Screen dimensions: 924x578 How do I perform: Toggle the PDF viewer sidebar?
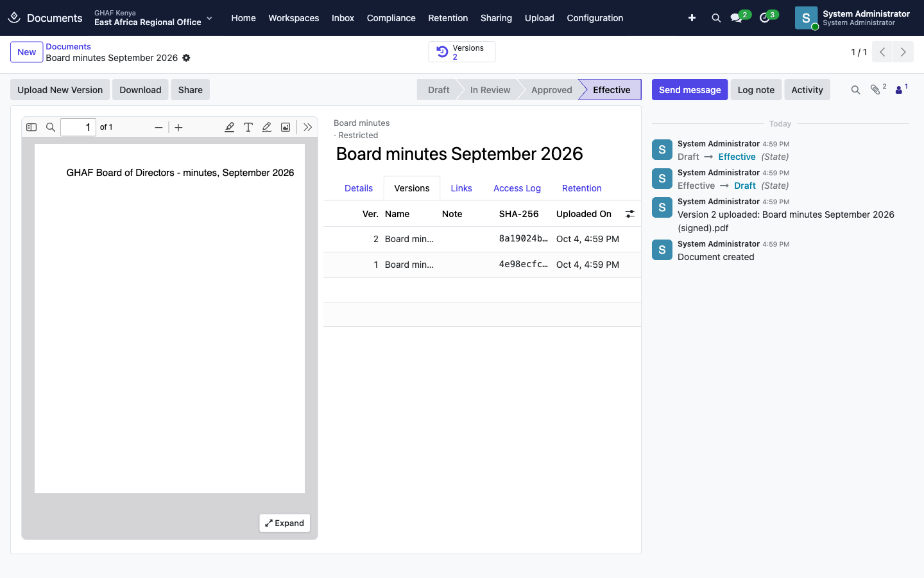[31, 127]
